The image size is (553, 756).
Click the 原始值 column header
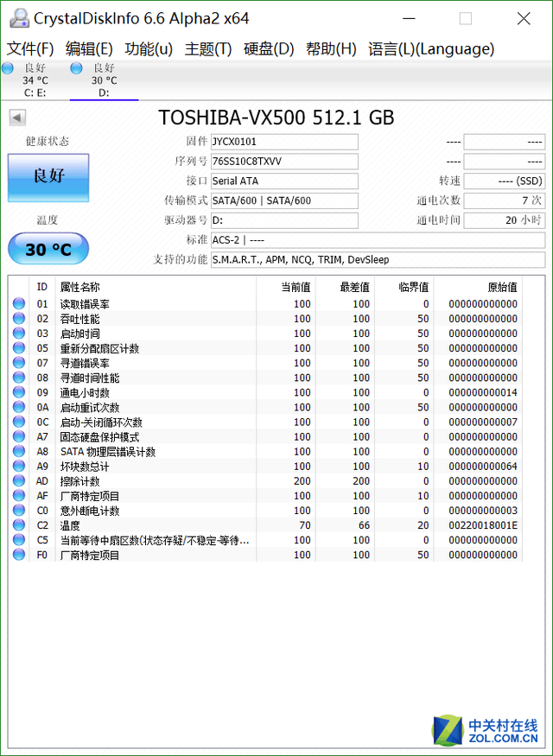pyautogui.click(x=478, y=288)
